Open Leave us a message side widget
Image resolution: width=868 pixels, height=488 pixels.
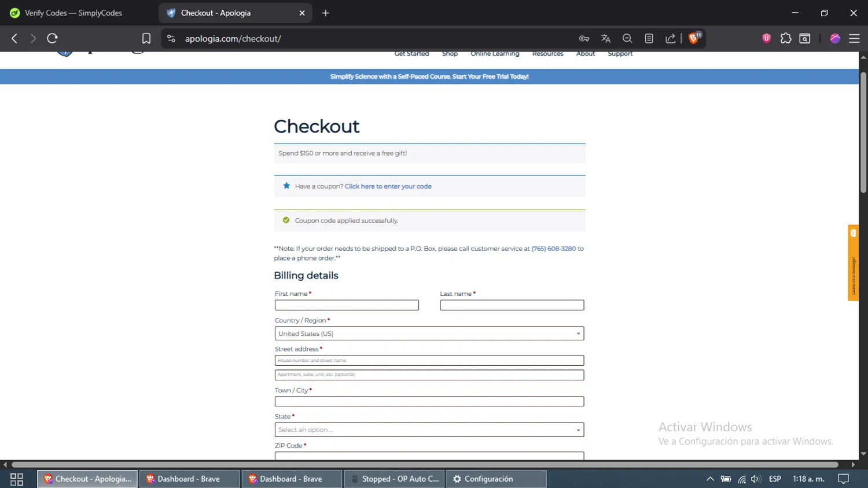click(x=853, y=263)
